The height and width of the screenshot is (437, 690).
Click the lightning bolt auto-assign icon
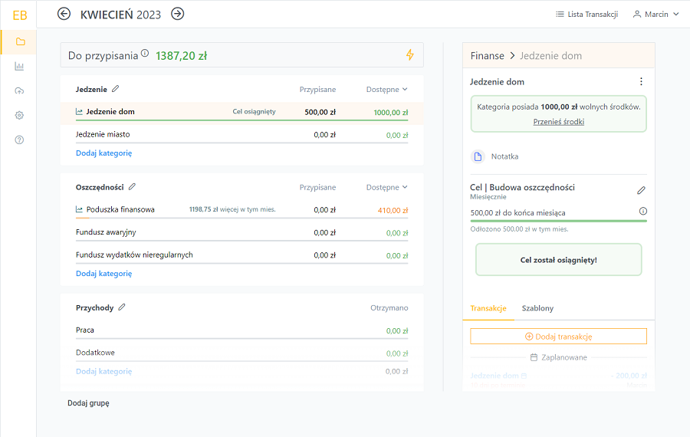coord(410,55)
